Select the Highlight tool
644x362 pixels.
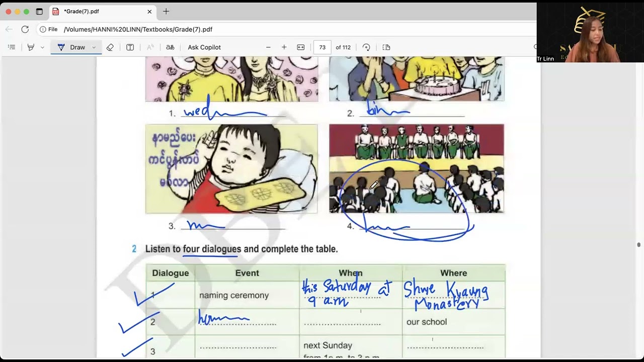(x=31, y=47)
